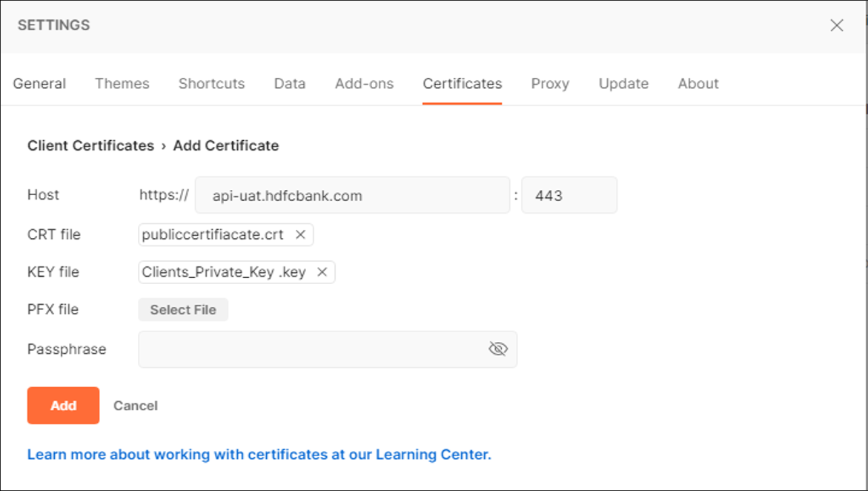
Task: Open the Update tab
Action: pyautogui.click(x=623, y=84)
